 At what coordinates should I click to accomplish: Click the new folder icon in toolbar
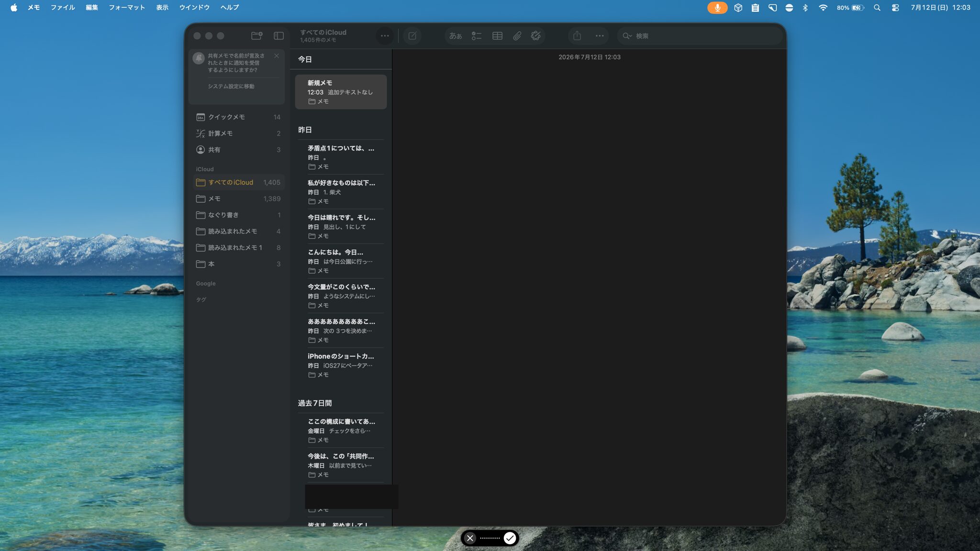pyautogui.click(x=257, y=36)
